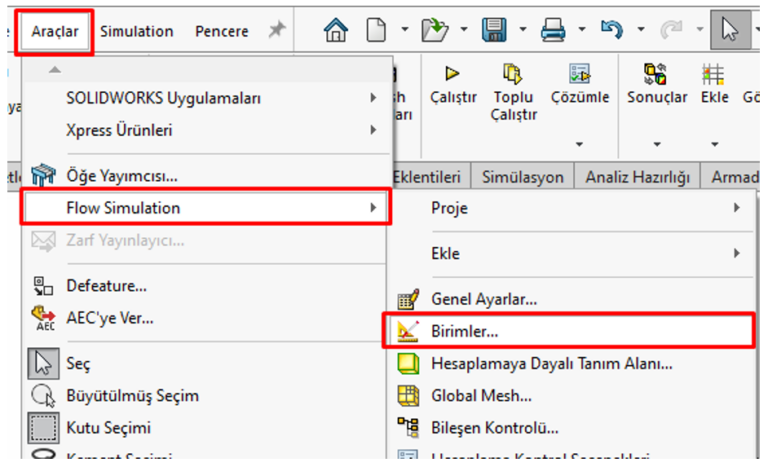Open the Araçlar menu
The width and height of the screenshot is (768, 467).
(57, 31)
